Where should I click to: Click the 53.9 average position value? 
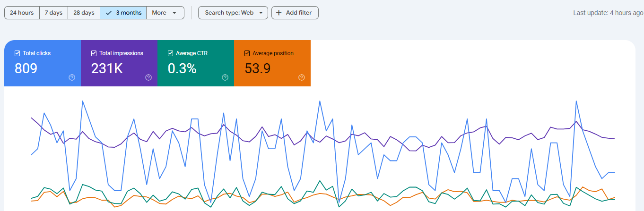click(258, 68)
